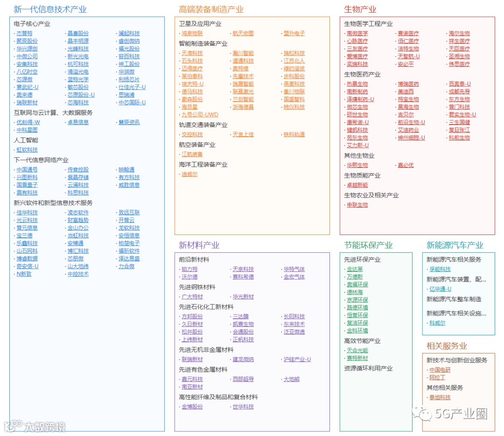Click the 虹软科技 link under 人工智能
Viewport: 504px width, 436px height.
[27, 150]
